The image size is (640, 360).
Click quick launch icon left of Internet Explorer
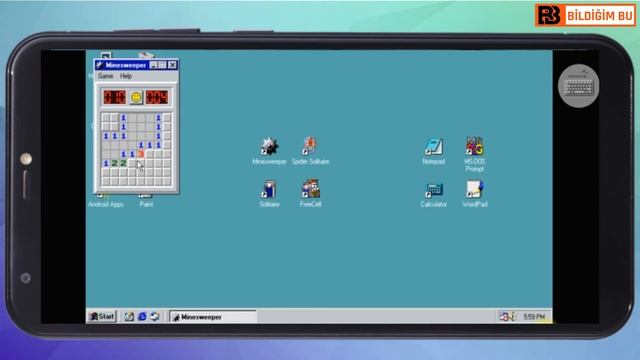click(x=129, y=316)
